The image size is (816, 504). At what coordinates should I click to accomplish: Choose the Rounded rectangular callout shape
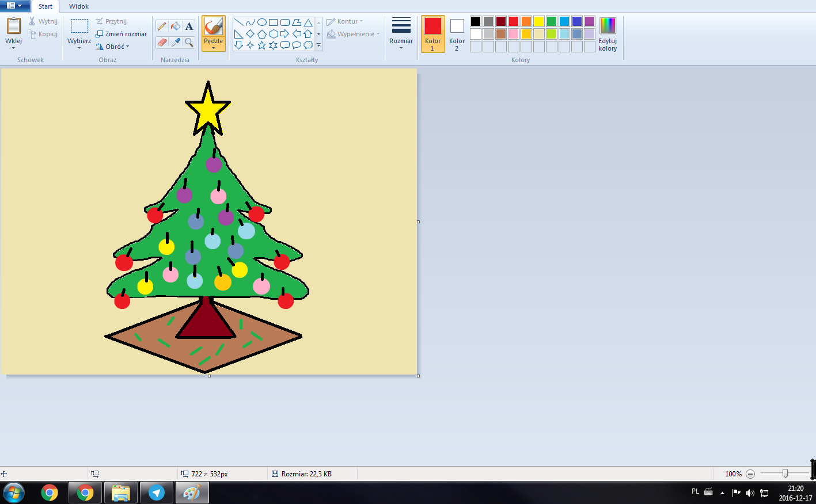coord(284,45)
